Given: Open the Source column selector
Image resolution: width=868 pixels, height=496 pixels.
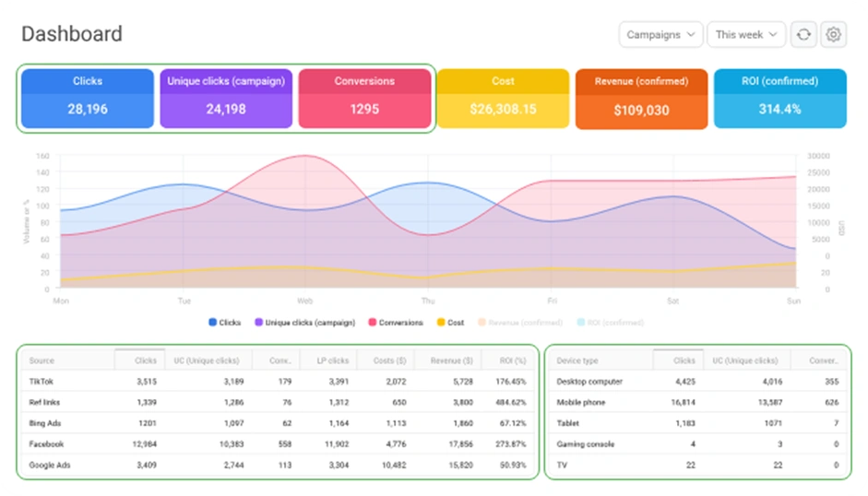Looking at the screenshot, I should pos(42,360).
